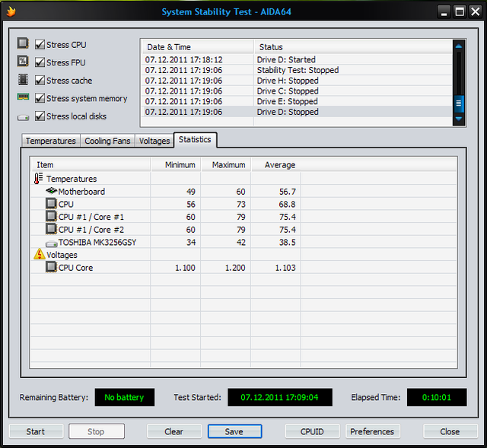
Task: Click the Save button
Action: click(234, 431)
